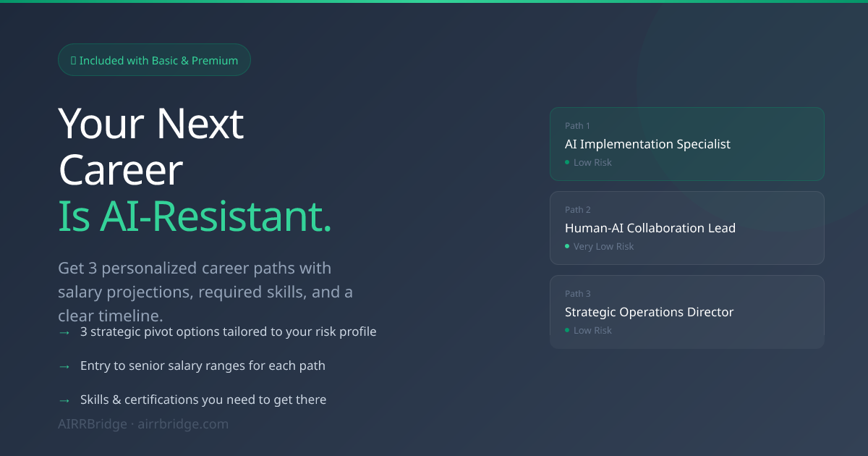The image size is (868, 456).
Task: Click 'Entry to senior salary ranges' text
Action: click(x=203, y=366)
